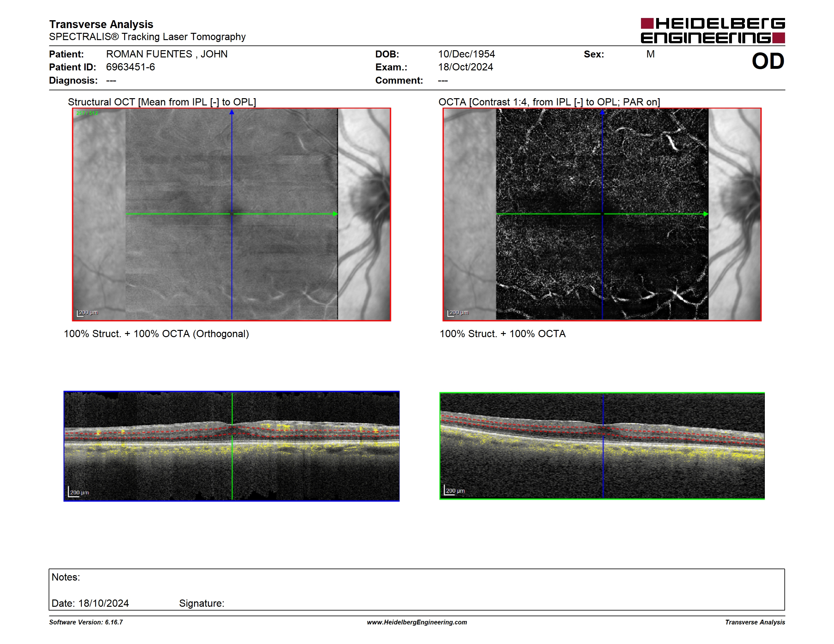Click the 200 µm scale bar on green-framed B-scan
This screenshot has width=834, height=644.
pos(454,490)
